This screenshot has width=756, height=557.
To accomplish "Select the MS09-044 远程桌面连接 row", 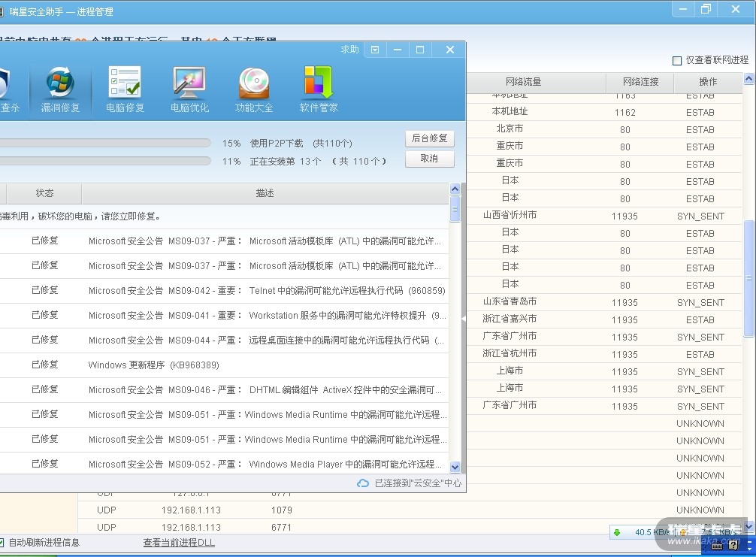I will click(x=224, y=341).
